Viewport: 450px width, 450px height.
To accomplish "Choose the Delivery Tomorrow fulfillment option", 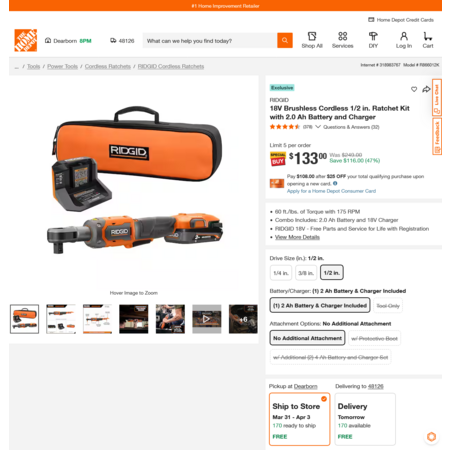I will 365,419.
